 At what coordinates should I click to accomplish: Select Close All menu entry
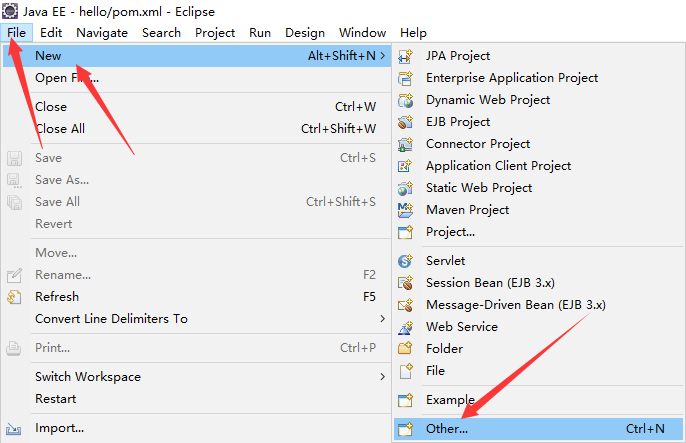tap(197, 129)
